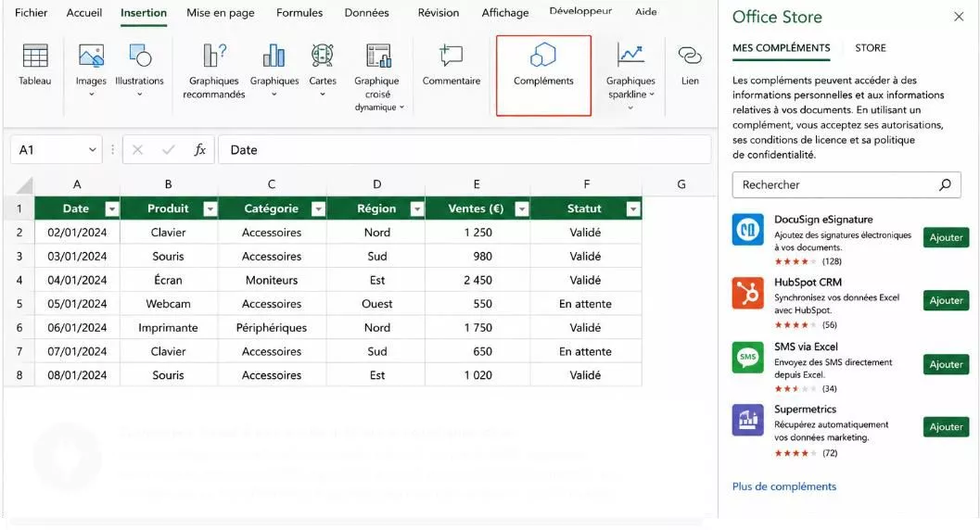Click Graphiques recommandés icon
The width and height of the screenshot is (980, 530).
tap(214, 56)
